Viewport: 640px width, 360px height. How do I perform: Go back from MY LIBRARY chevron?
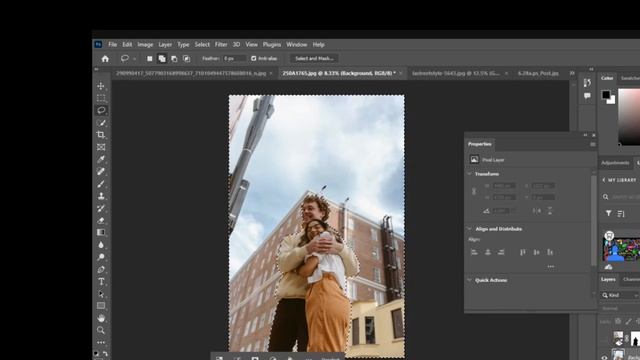point(604,180)
